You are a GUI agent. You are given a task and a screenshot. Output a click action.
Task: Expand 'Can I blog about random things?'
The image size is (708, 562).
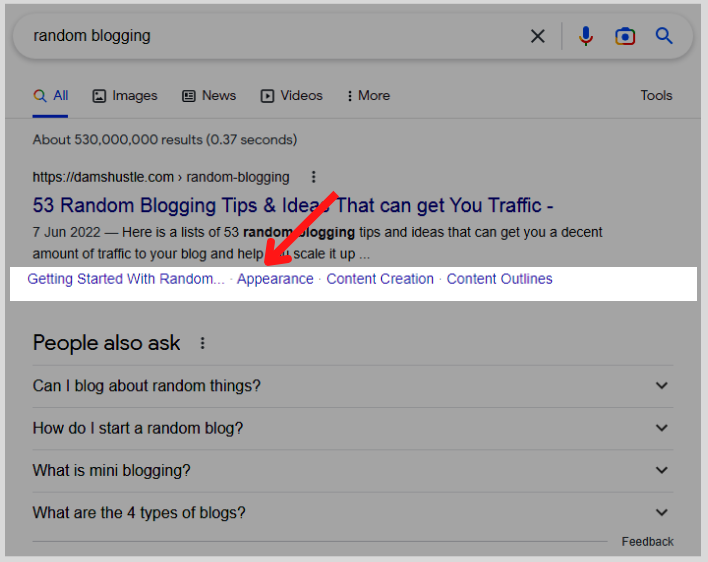tap(353, 386)
